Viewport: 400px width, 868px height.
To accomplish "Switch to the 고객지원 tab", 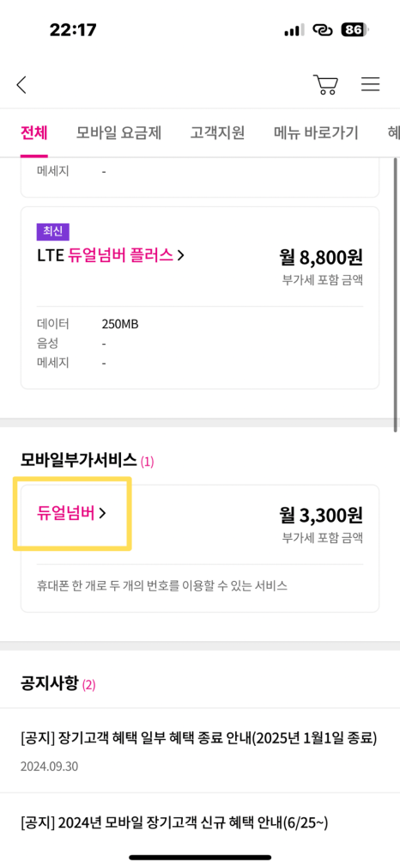I will [217, 133].
